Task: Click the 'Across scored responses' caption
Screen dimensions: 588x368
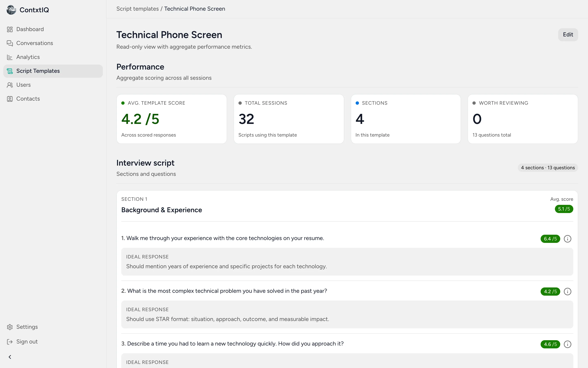Action: 148,135
